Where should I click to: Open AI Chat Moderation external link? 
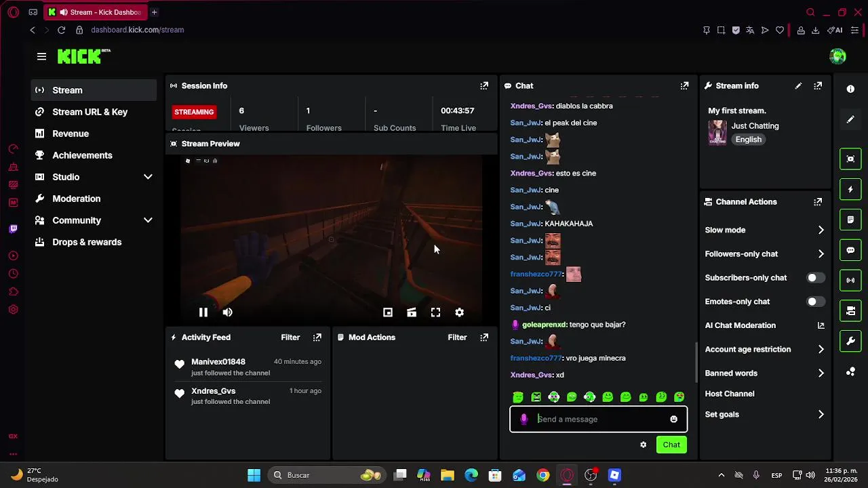coord(821,325)
